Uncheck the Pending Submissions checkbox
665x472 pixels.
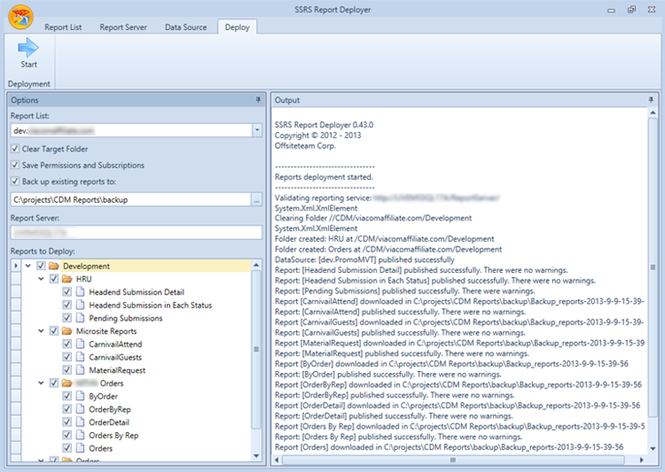(x=67, y=318)
